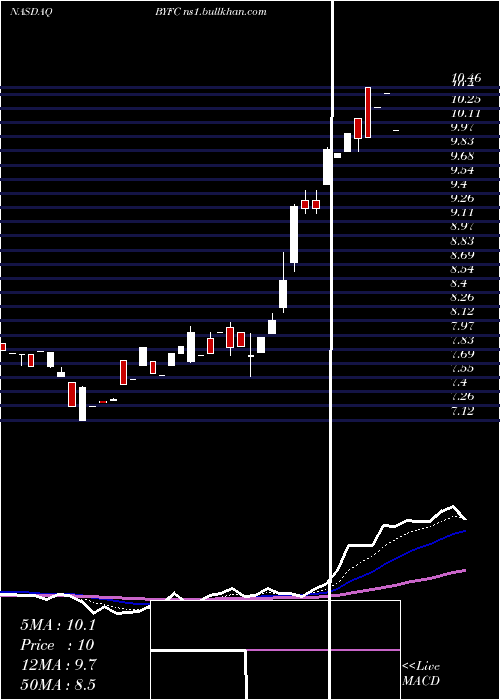The image size is (500, 700).
Task: Click the 9.54 price axis label
Action: (464, 170)
